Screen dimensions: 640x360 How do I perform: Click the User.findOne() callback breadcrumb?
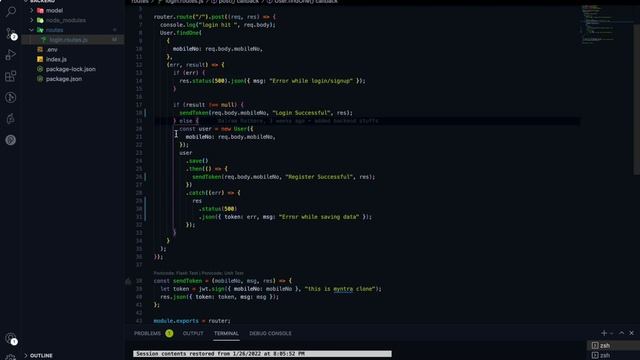(306, 2)
